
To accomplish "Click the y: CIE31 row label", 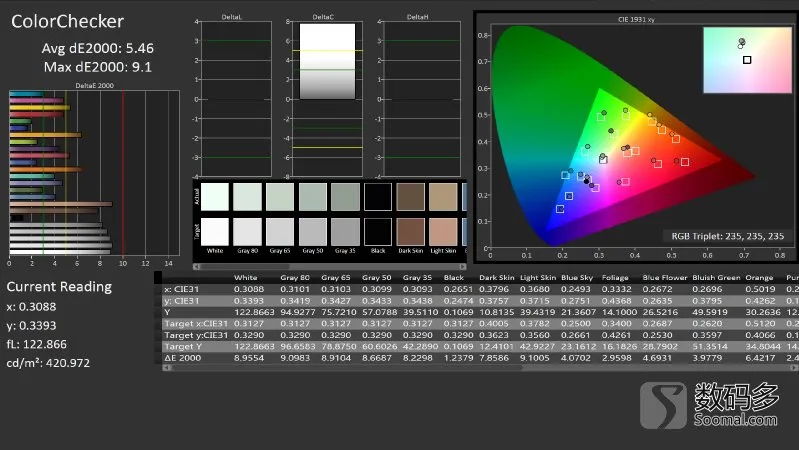I will coord(181,301).
